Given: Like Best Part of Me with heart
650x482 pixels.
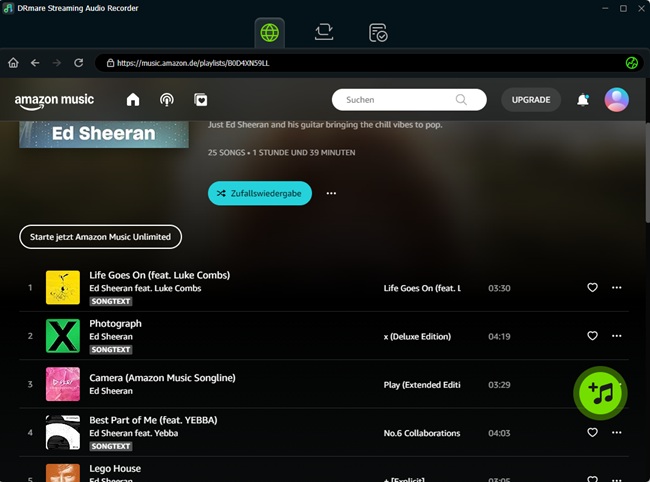Looking at the screenshot, I should click(592, 432).
